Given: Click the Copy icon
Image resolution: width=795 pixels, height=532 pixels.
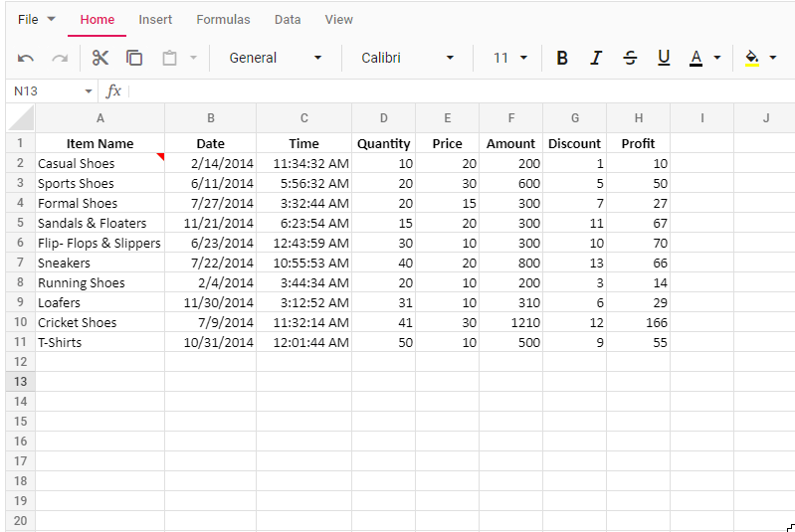Looking at the screenshot, I should (134, 58).
